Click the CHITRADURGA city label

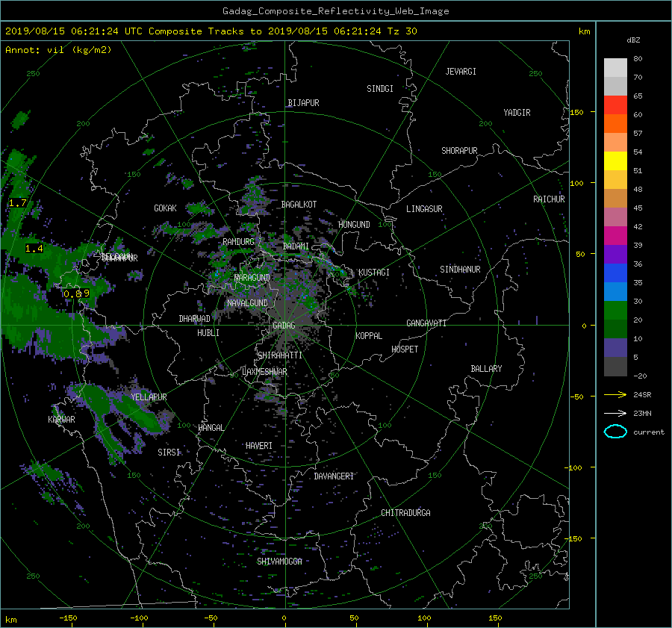(405, 513)
